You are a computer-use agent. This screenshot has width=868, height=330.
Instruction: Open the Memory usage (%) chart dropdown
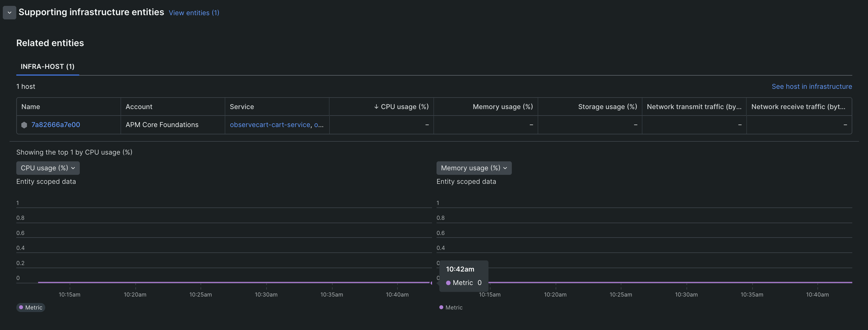point(474,168)
